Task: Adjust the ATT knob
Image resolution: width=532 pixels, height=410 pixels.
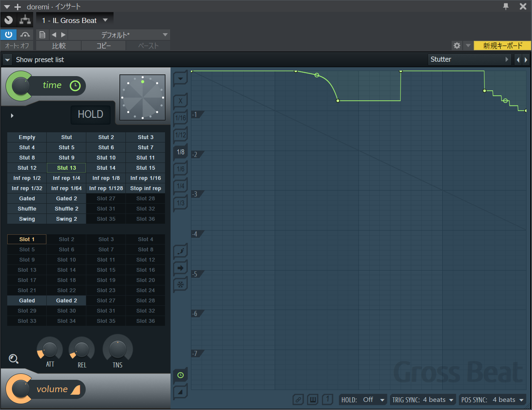Action: pos(50,350)
